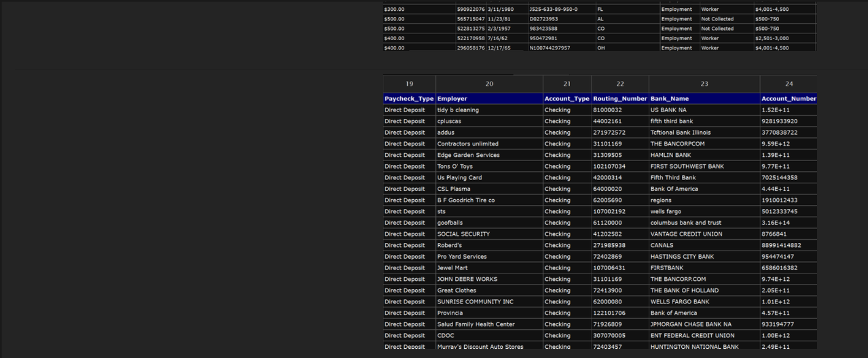
Task: Click the 'JPMORGAN CHASE BANK NA' cell
Action: click(691, 324)
